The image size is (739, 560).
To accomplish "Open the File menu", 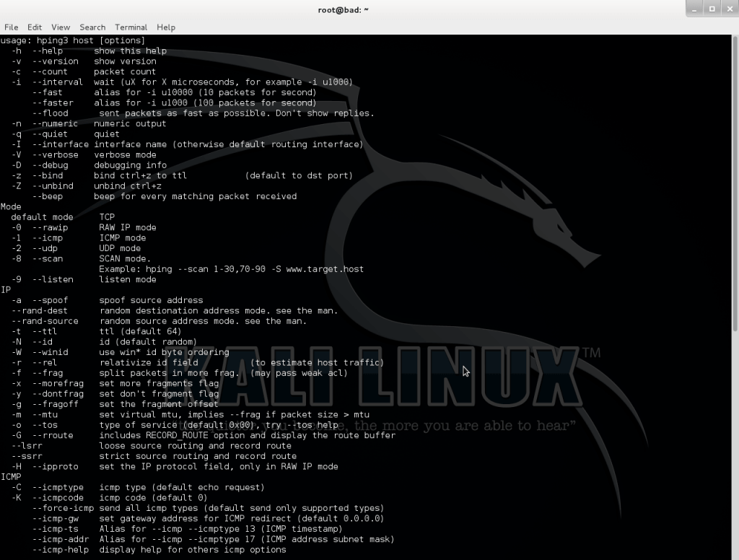I will pos(12,27).
